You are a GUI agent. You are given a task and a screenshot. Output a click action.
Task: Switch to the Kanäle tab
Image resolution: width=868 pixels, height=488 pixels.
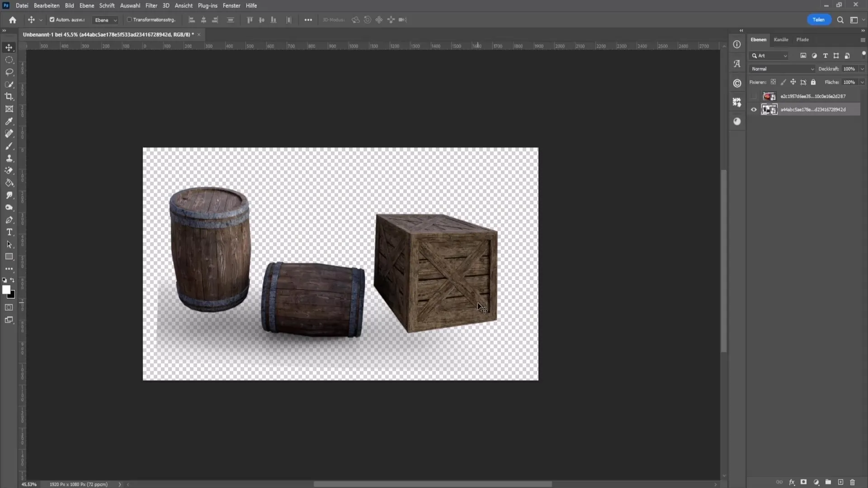781,40
